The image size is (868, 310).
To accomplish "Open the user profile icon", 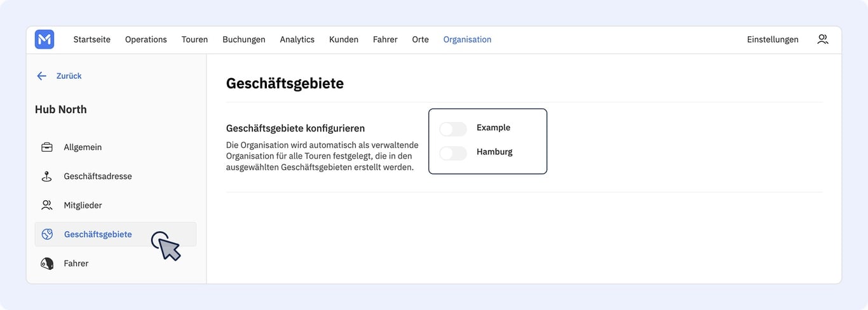I will coord(823,39).
